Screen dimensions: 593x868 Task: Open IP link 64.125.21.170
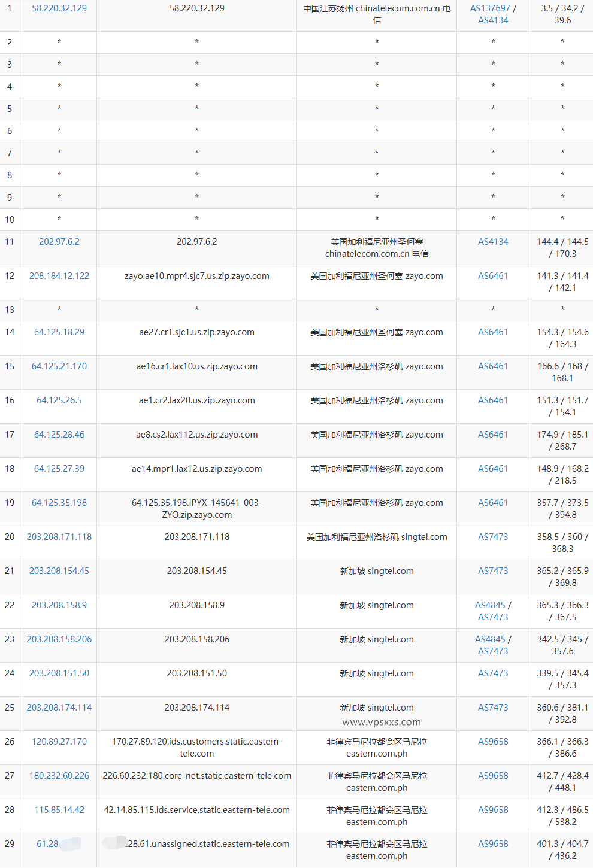(59, 366)
